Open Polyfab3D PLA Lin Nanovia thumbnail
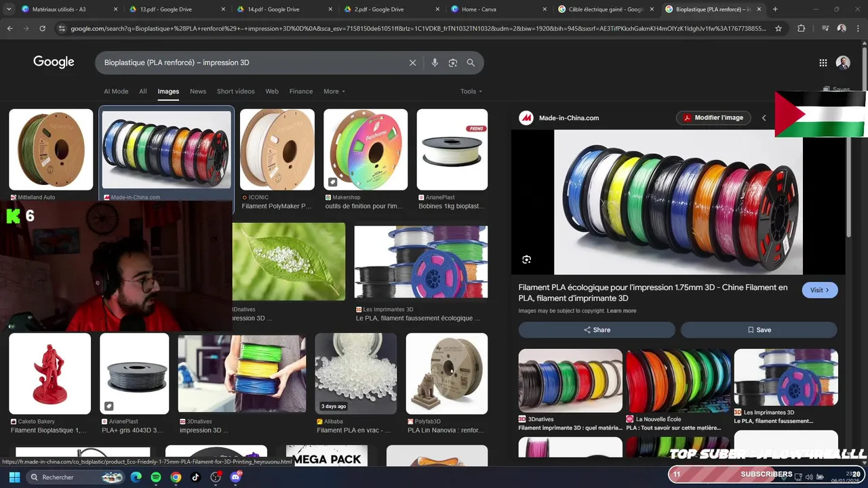 [x=447, y=373]
